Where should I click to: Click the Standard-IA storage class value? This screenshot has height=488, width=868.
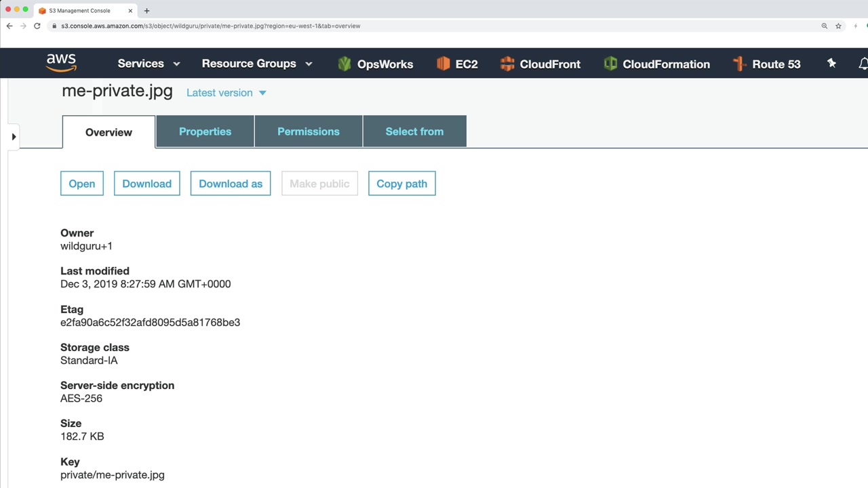[x=89, y=361]
